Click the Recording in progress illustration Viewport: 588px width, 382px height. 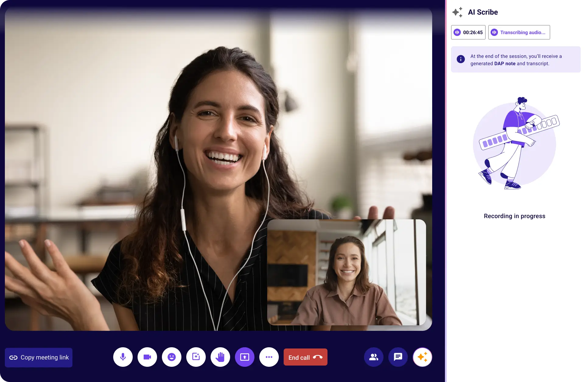click(515, 143)
